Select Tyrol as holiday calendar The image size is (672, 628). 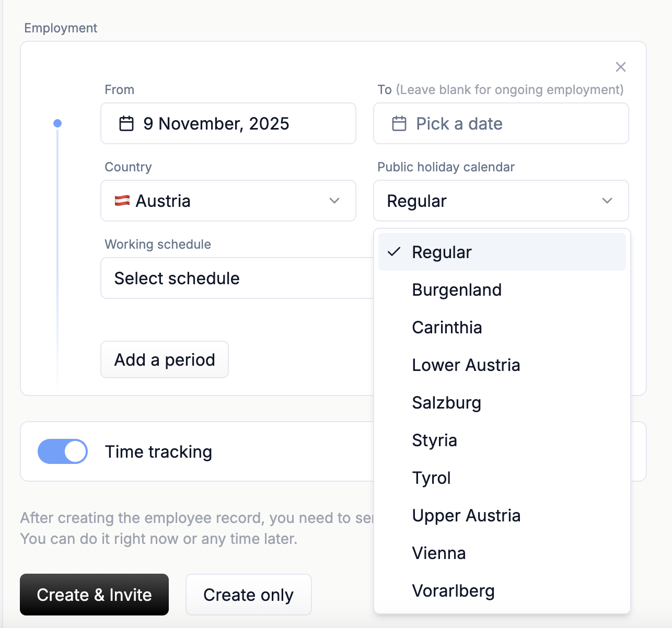(x=431, y=478)
